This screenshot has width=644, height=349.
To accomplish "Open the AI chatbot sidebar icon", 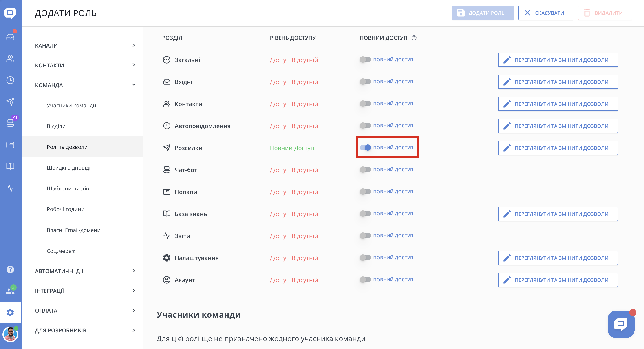I will pos(10,123).
